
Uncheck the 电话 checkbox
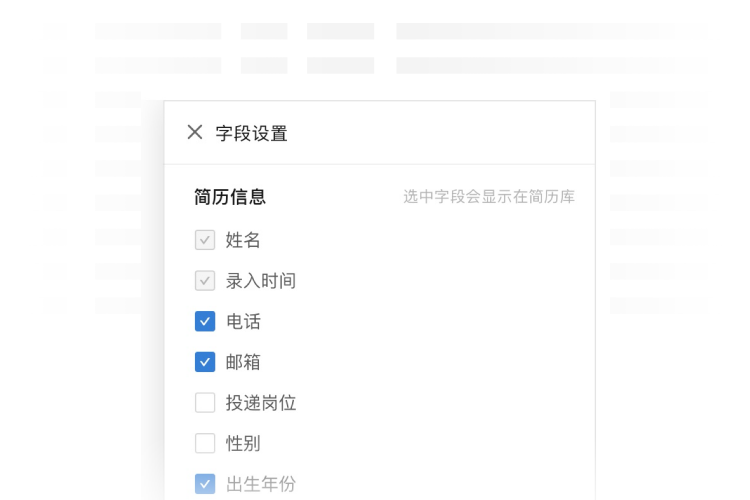[205, 321]
